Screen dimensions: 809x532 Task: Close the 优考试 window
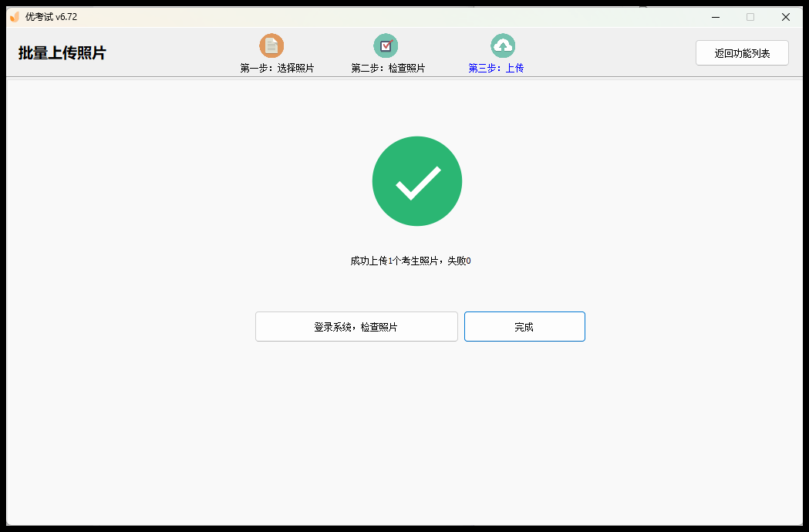(x=786, y=17)
